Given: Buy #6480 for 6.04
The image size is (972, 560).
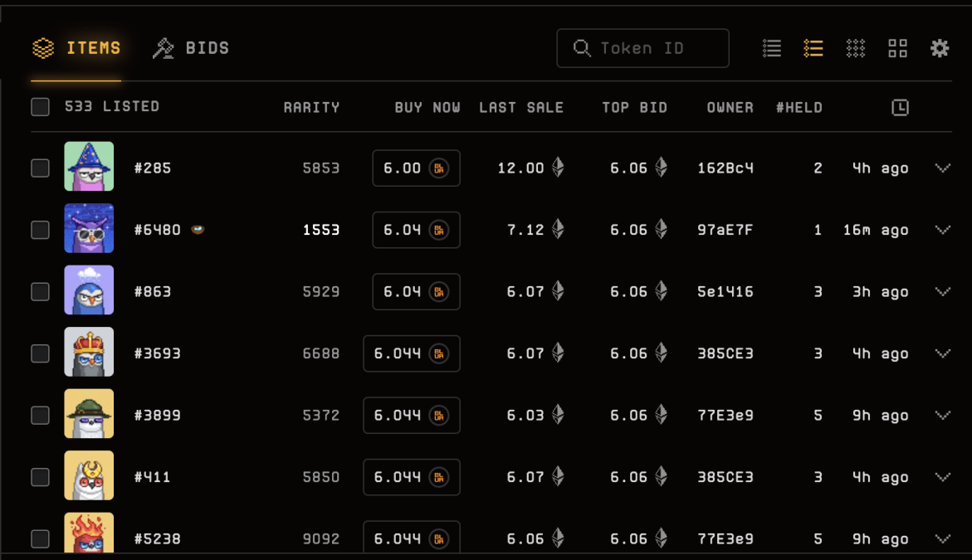Looking at the screenshot, I should [416, 230].
